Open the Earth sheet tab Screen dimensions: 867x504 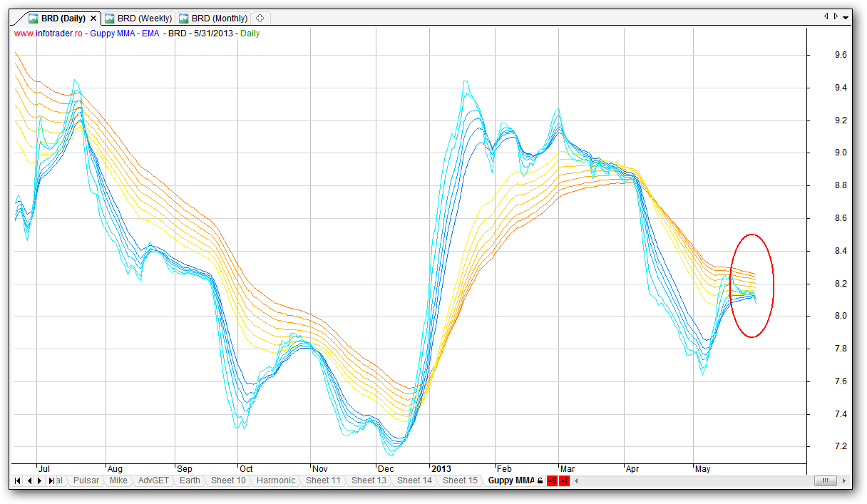(x=190, y=480)
